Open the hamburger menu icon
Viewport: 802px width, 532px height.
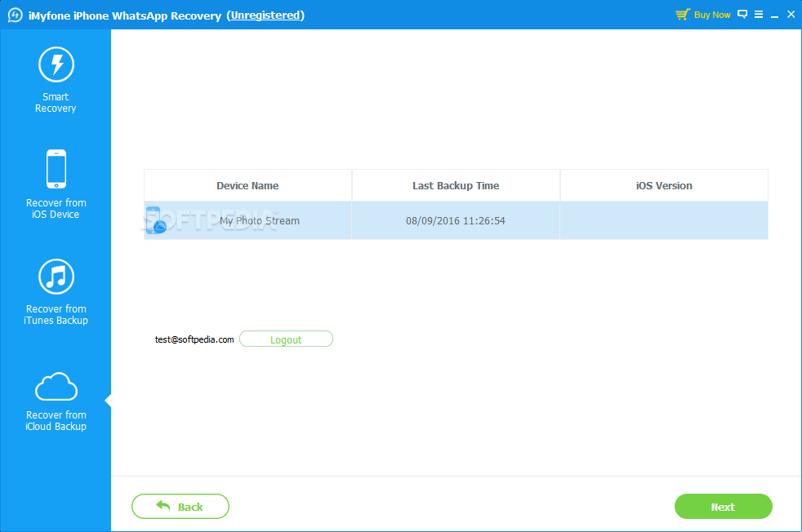point(759,15)
